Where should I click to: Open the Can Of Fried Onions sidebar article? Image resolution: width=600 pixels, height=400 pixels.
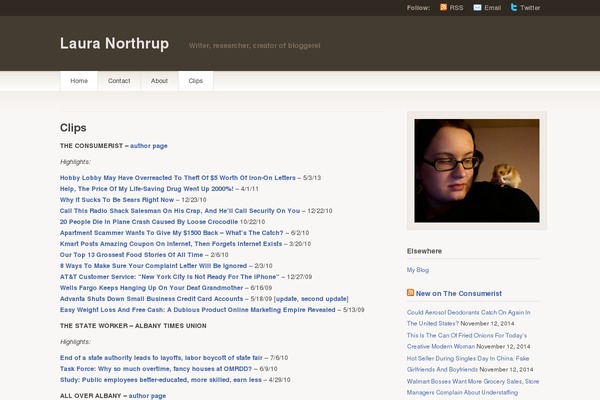coord(467,341)
